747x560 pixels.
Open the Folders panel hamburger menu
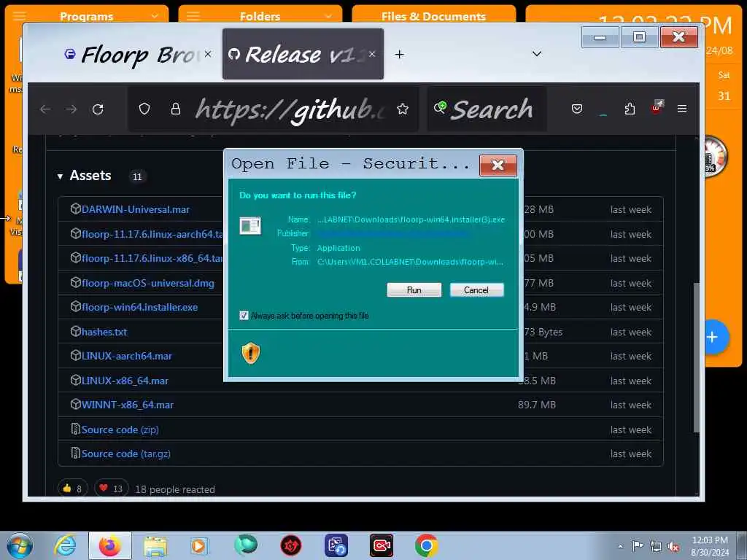coord(193,16)
